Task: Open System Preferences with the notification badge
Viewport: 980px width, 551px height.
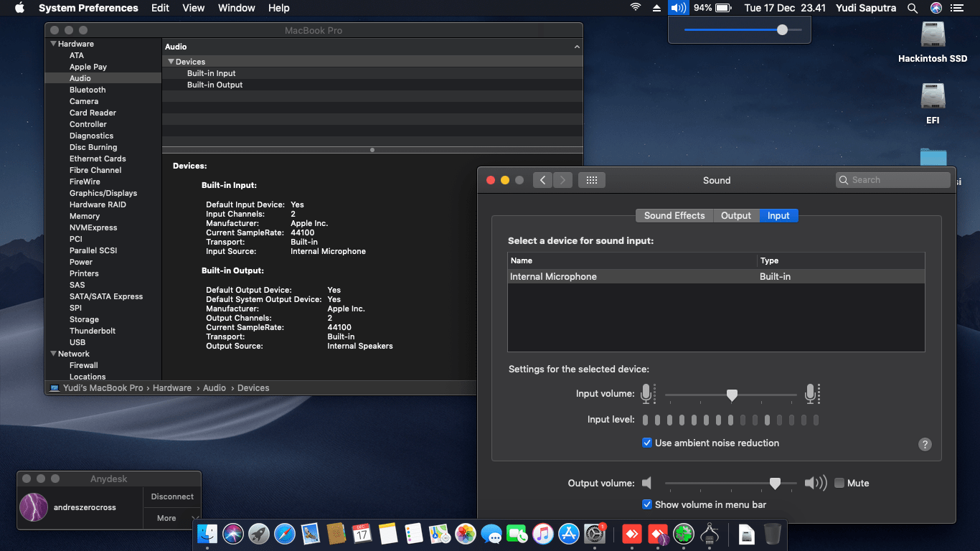Action: tap(594, 534)
